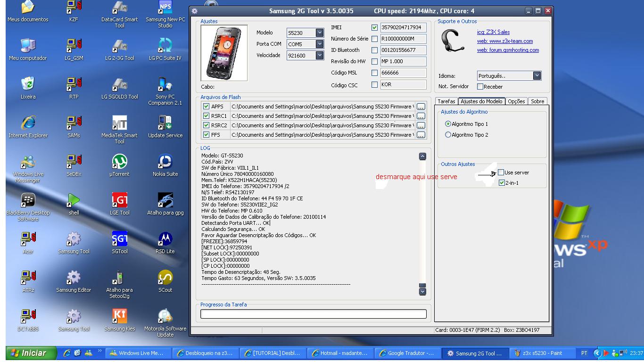The width and height of the screenshot is (644, 362).
Task: Open the Opções tab
Action: coord(516,101)
